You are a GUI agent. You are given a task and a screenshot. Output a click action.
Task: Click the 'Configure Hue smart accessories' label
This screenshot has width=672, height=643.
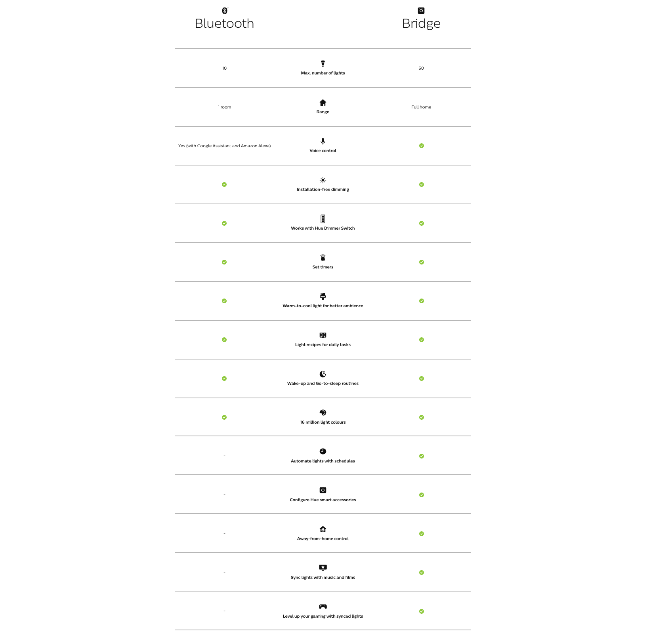click(323, 500)
